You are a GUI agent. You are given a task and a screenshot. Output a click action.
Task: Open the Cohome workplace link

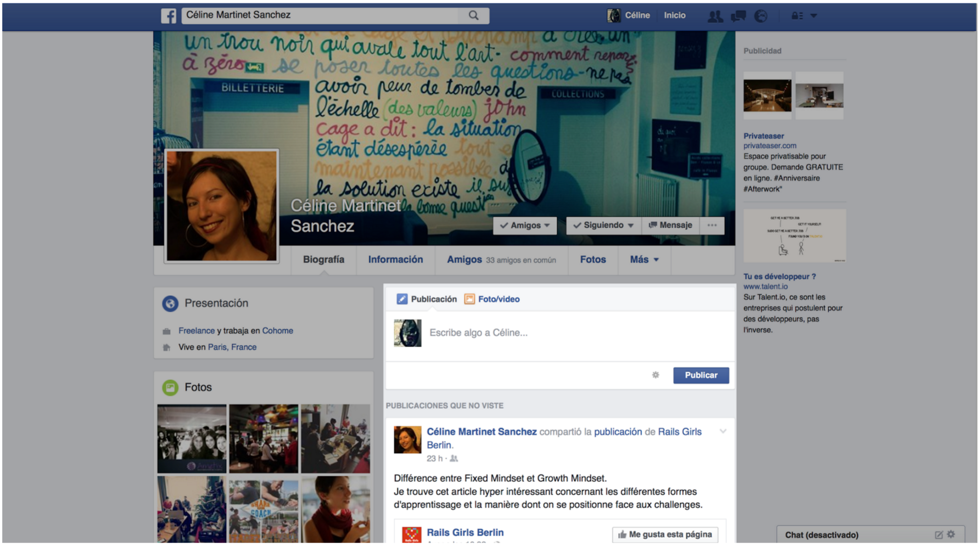277,330
